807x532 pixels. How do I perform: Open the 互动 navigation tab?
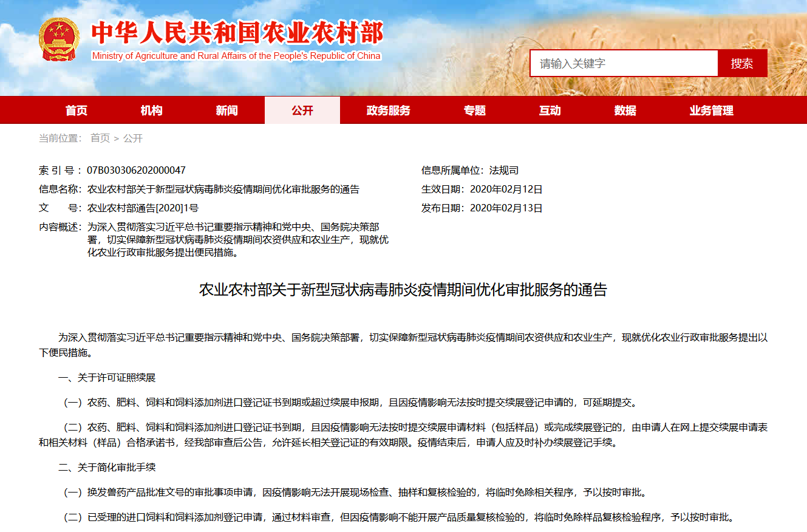click(x=550, y=110)
